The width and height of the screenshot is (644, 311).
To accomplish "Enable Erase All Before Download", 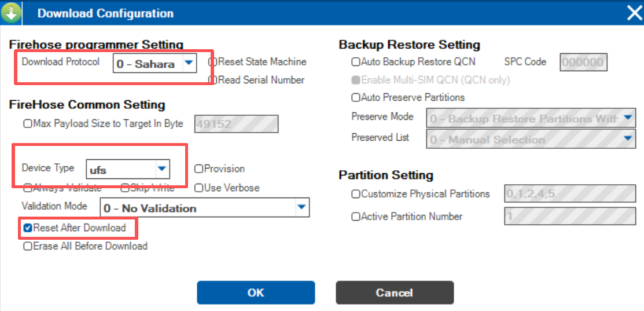I will click(x=28, y=247).
